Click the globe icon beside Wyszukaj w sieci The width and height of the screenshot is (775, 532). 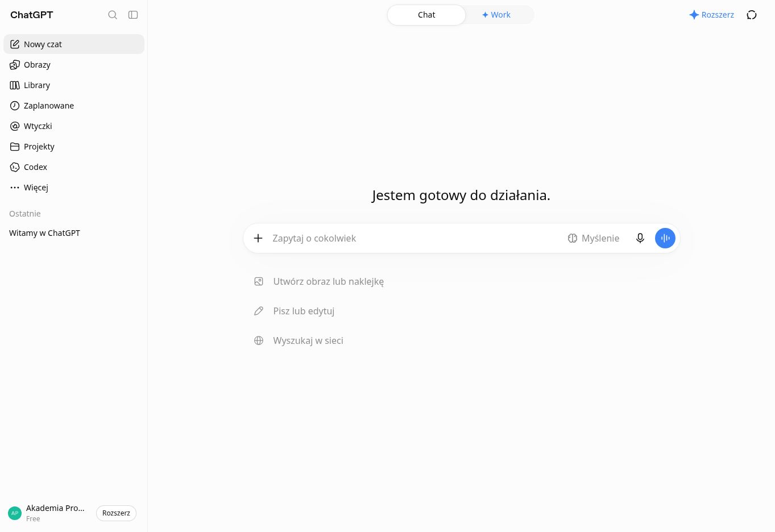click(x=259, y=340)
